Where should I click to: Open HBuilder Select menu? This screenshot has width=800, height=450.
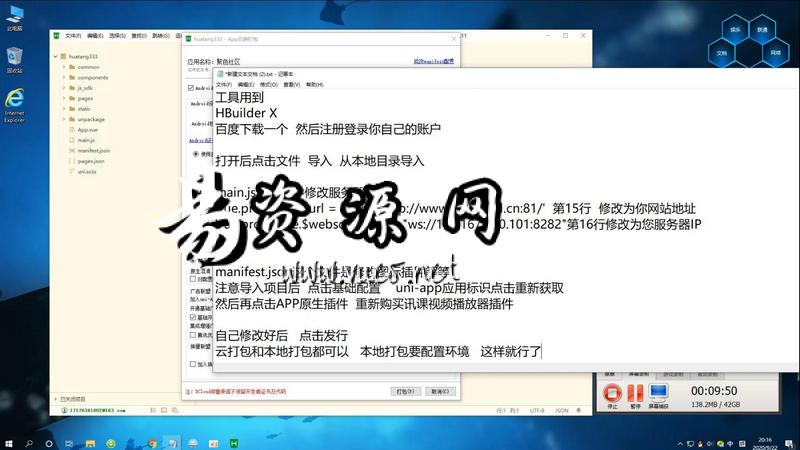tap(117, 36)
